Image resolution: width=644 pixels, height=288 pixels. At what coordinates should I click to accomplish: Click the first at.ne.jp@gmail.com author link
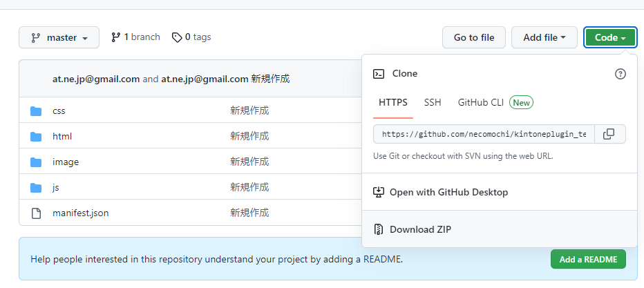point(96,79)
